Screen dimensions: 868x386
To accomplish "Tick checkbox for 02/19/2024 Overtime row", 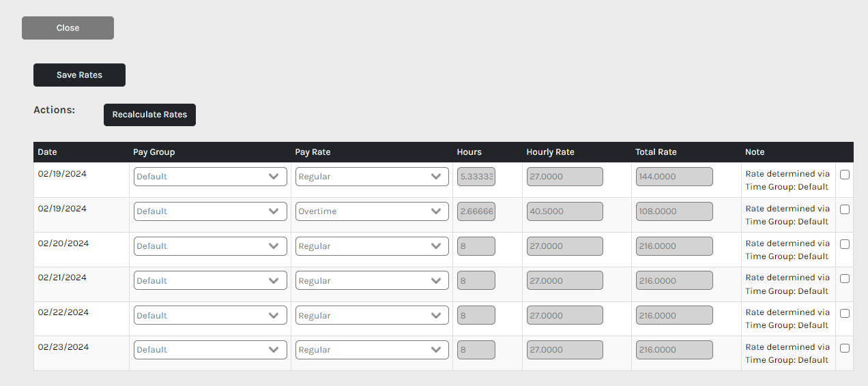I will (x=845, y=209).
